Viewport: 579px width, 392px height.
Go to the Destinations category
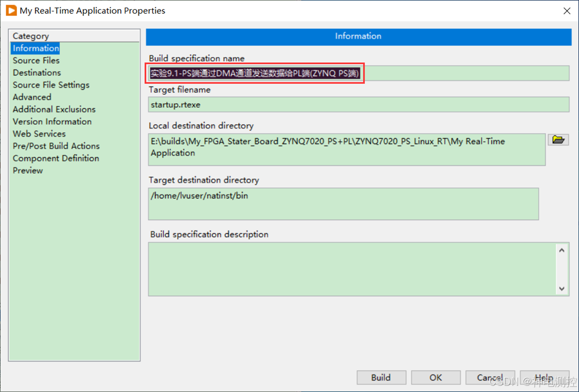(37, 73)
